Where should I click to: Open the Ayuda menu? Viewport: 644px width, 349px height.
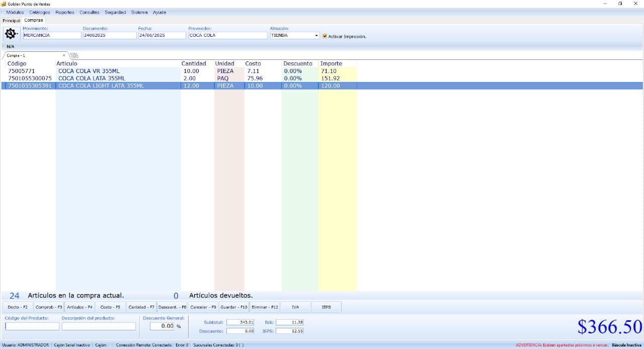click(x=159, y=12)
